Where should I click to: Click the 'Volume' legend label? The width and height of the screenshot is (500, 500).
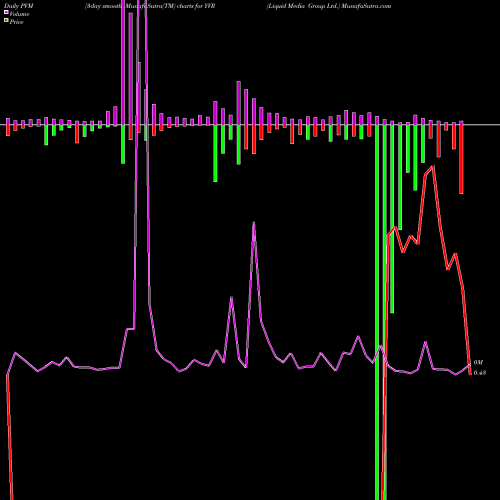coord(19,14)
